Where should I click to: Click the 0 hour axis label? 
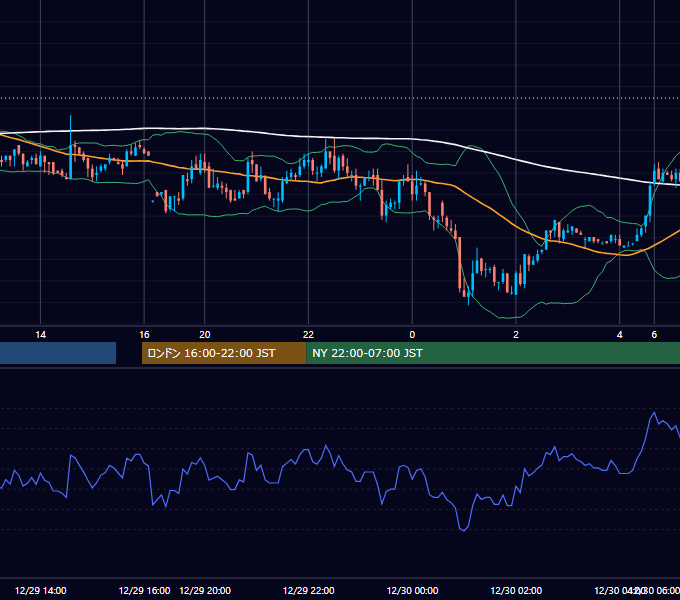click(412, 335)
